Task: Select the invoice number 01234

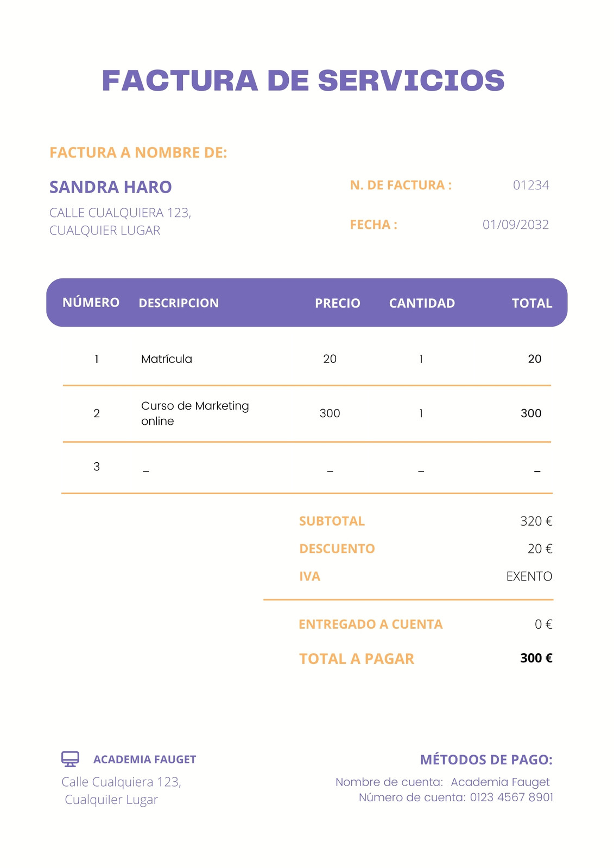Action: [x=531, y=185]
